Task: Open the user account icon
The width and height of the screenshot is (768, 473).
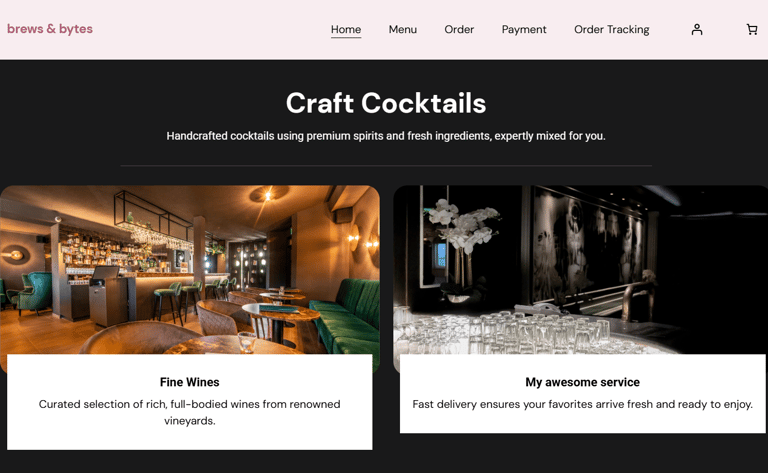Action: coord(696,29)
